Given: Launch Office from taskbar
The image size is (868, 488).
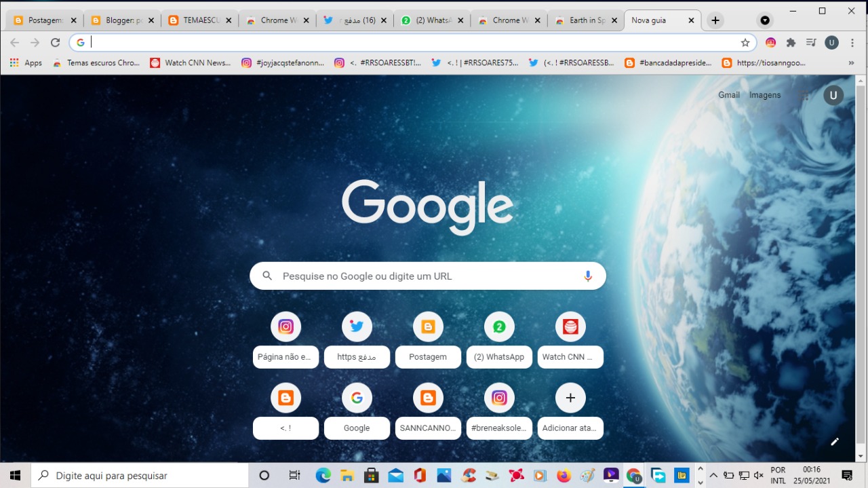Looking at the screenshot, I should point(419,475).
